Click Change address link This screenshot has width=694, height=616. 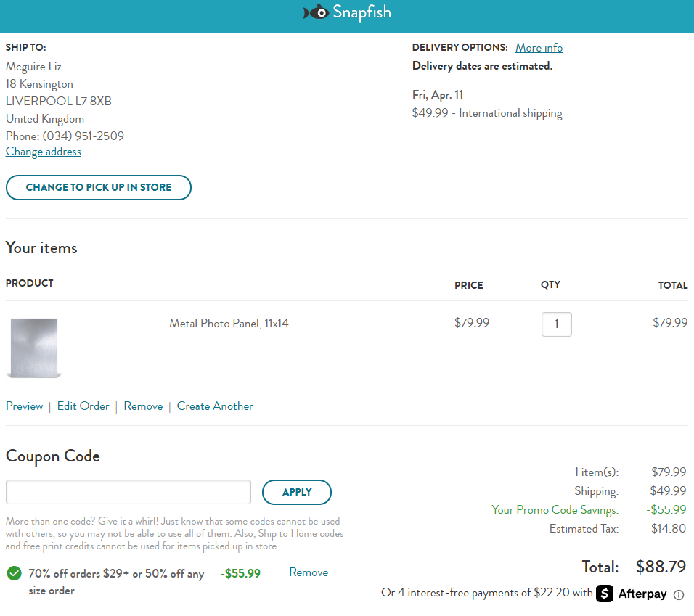coord(44,152)
